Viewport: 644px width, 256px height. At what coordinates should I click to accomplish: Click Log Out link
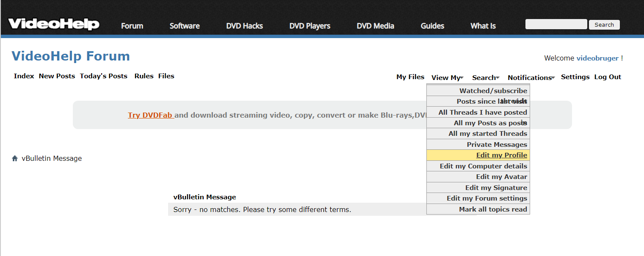coord(608,77)
